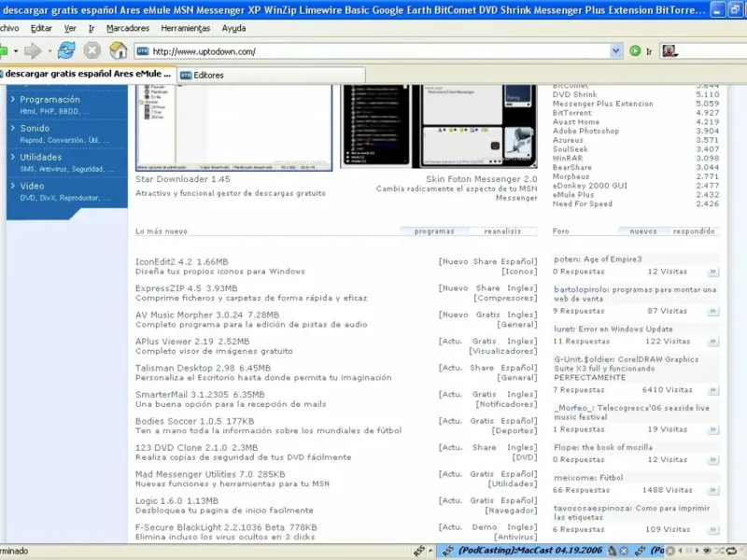Open the Forward button history dropdown arrow
Screen dimensions: 747x560
click(x=49, y=51)
